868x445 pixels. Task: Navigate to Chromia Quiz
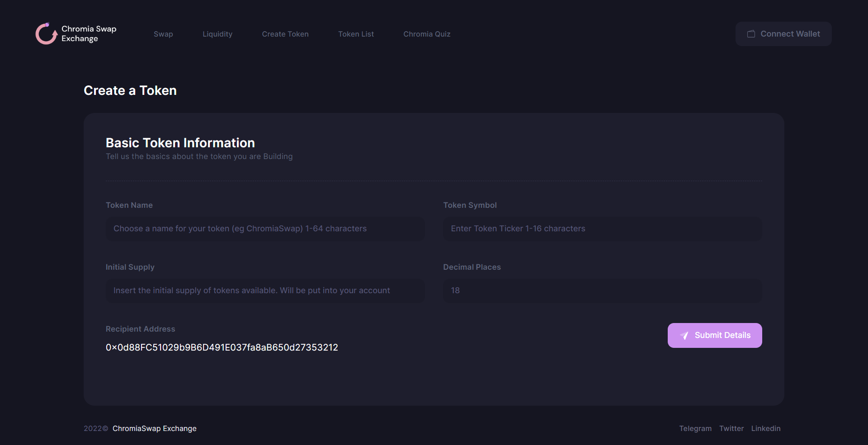click(x=427, y=34)
